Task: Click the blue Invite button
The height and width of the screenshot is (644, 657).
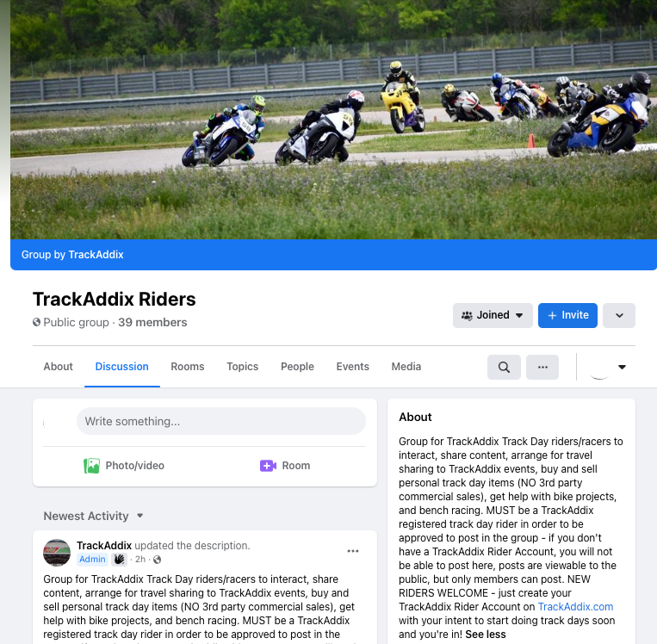Action: tap(567, 315)
